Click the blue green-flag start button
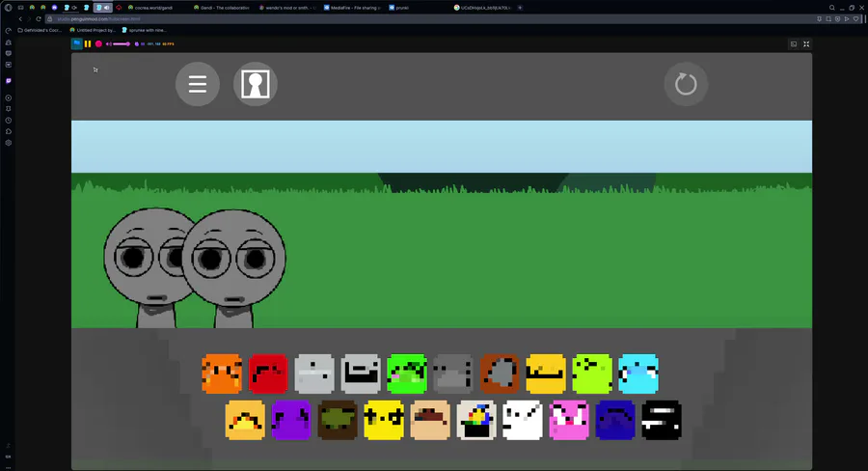The width and height of the screenshot is (868, 471). pyautogui.click(x=77, y=43)
